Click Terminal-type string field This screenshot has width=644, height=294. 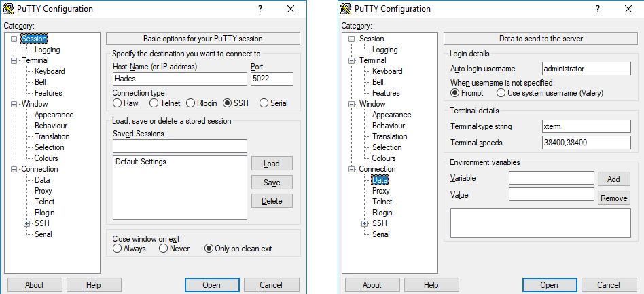click(x=586, y=126)
